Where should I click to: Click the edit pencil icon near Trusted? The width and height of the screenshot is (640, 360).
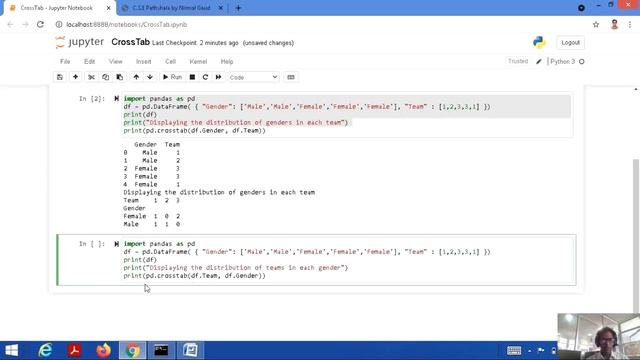click(x=539, y=62)
